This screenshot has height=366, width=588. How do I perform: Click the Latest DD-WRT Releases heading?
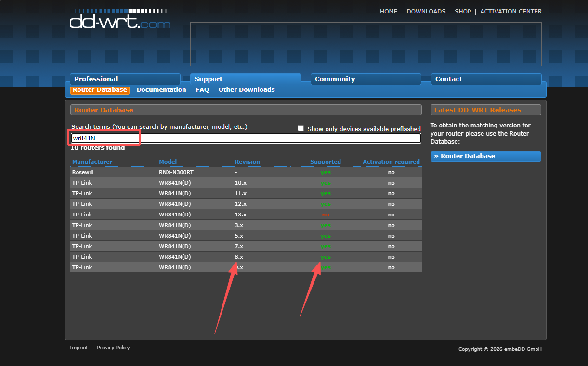coord(486,110)
